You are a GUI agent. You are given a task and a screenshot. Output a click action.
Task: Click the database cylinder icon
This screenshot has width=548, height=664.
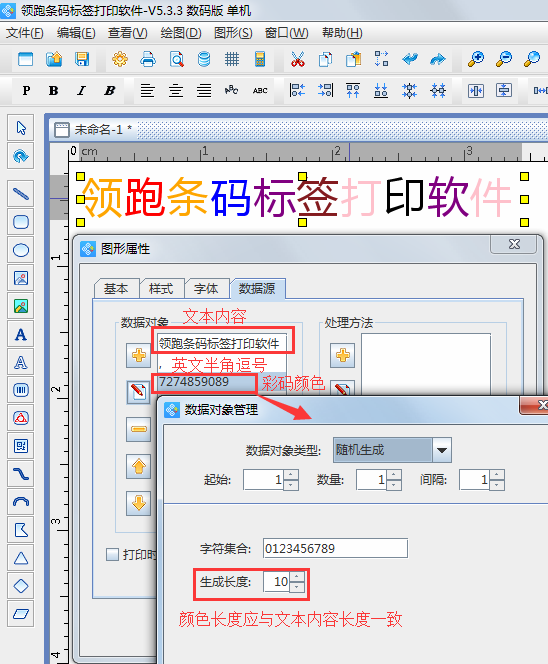tap(204, 59)
